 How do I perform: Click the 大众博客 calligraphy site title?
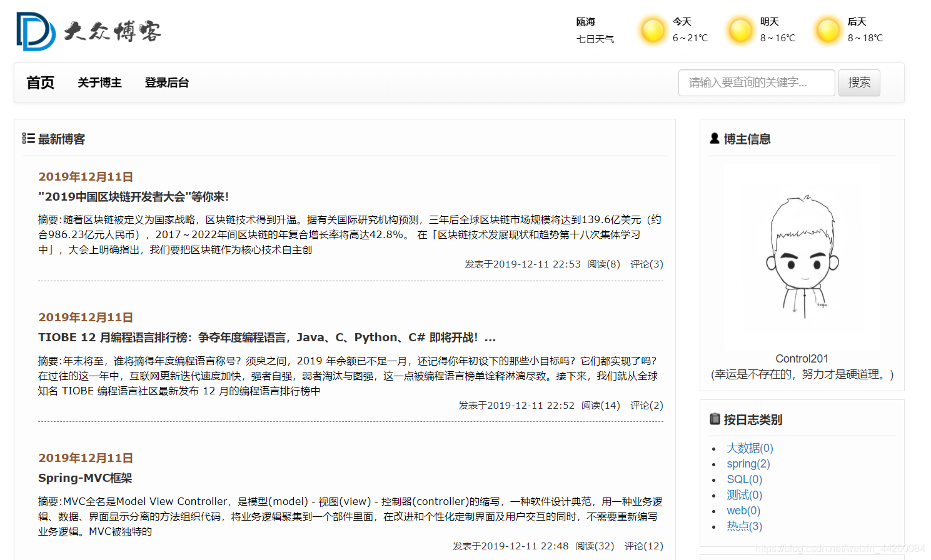coord(113,31)
